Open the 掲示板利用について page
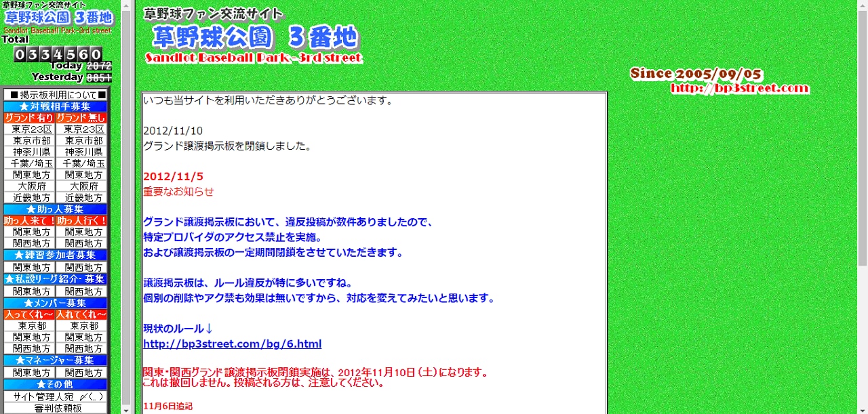Image resolution: width=868 pixels, height=414 pixels. pos(55,95)
